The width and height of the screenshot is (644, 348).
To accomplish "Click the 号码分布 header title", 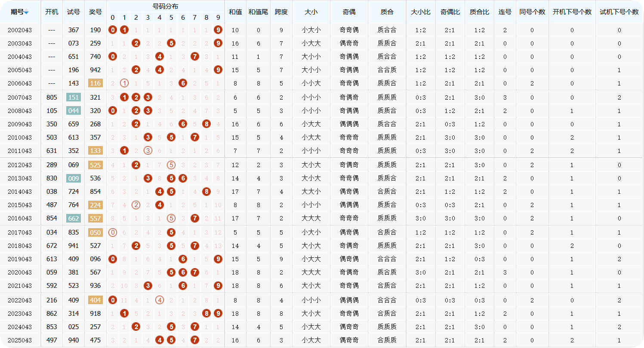I will 166,6.
